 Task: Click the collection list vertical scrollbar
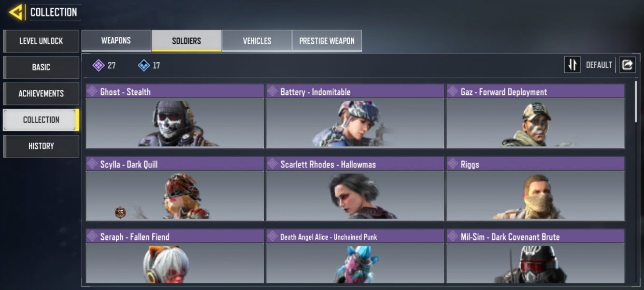click(636, 102)
